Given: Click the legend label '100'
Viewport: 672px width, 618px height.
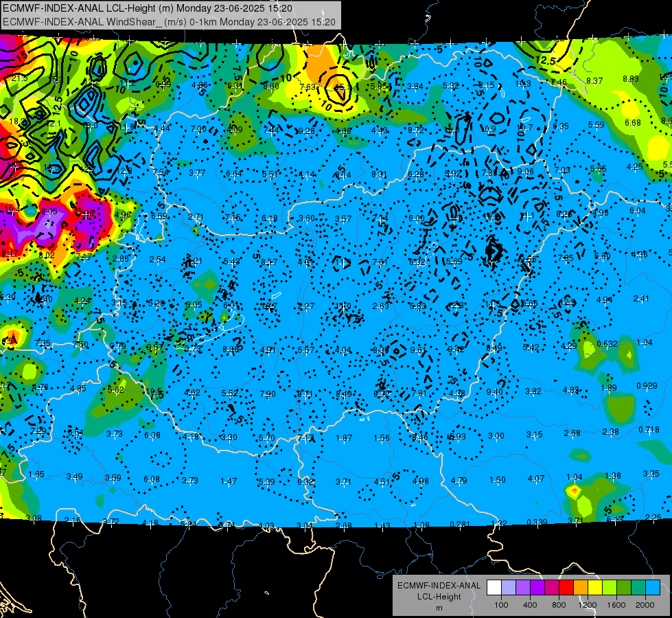Looking at the screenshot, I should (501, 605).
